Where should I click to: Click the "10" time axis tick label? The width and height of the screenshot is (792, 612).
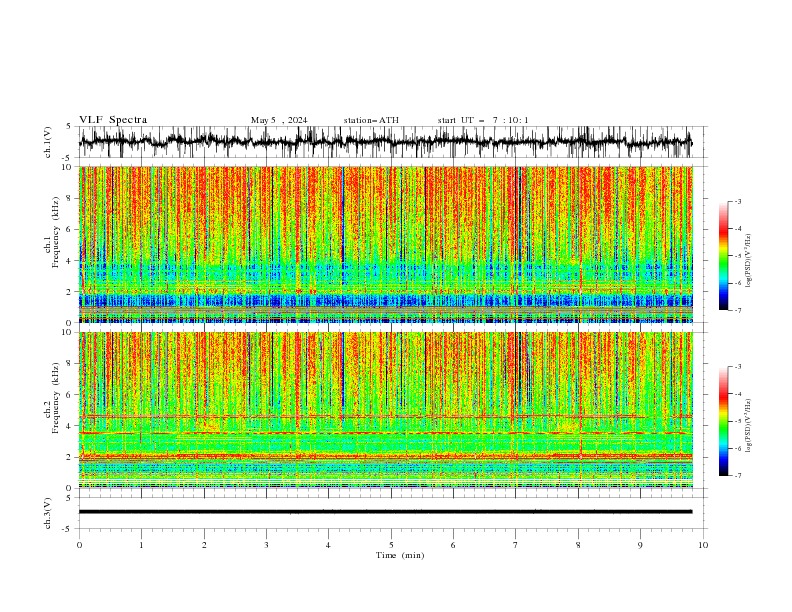(x=703, y=545)
